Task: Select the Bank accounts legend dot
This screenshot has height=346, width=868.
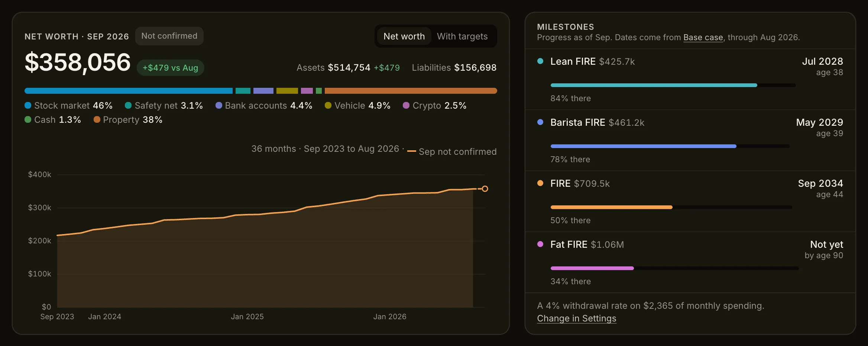Action: tap(219, 105)
